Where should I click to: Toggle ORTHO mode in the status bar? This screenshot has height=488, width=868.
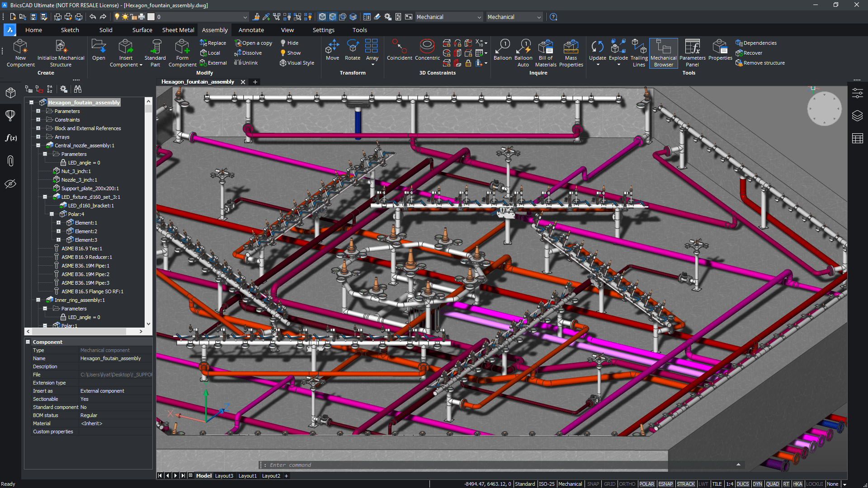(627, 483)
